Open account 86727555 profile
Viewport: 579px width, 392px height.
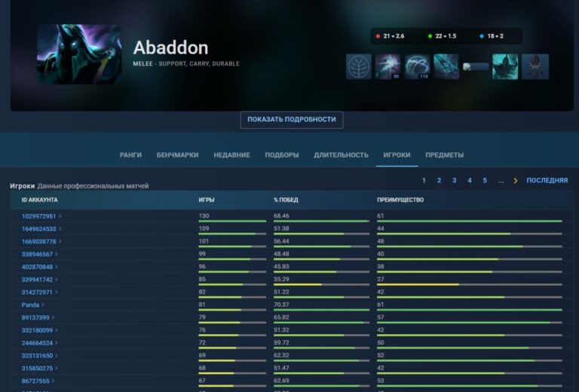[35, 381]
